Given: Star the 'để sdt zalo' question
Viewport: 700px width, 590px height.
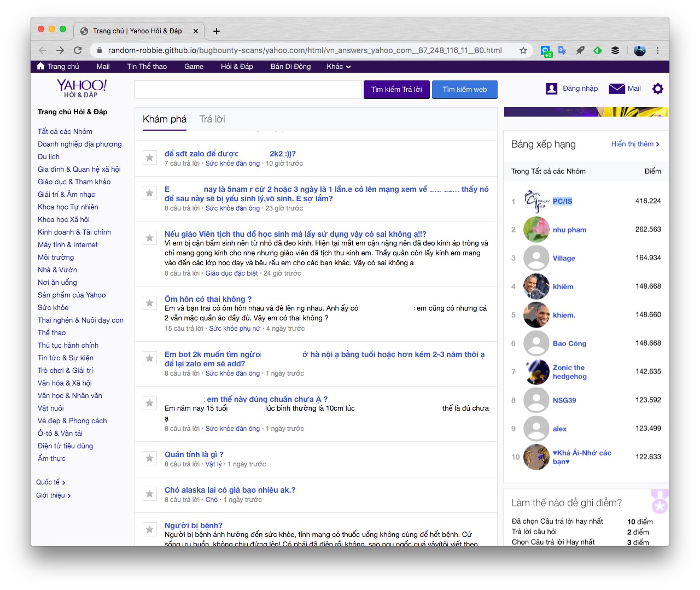Looking at the screenshot, I should [149, 157].
